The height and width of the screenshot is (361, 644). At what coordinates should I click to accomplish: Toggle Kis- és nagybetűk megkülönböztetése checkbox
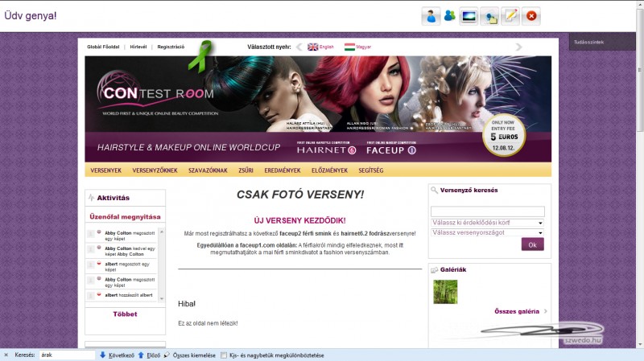[x=224, y=355]
